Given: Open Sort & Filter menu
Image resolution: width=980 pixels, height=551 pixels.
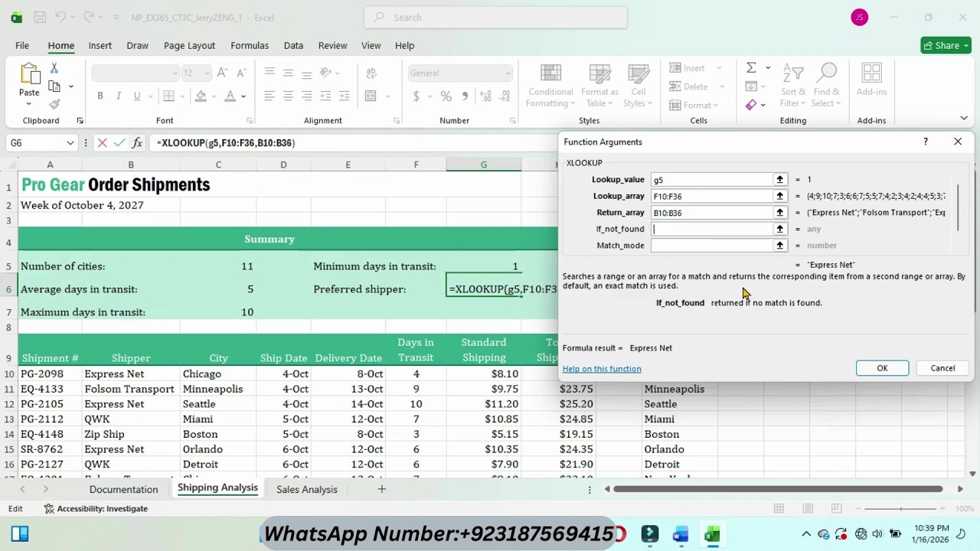Looking at the screenshot, I should point(793,86).
